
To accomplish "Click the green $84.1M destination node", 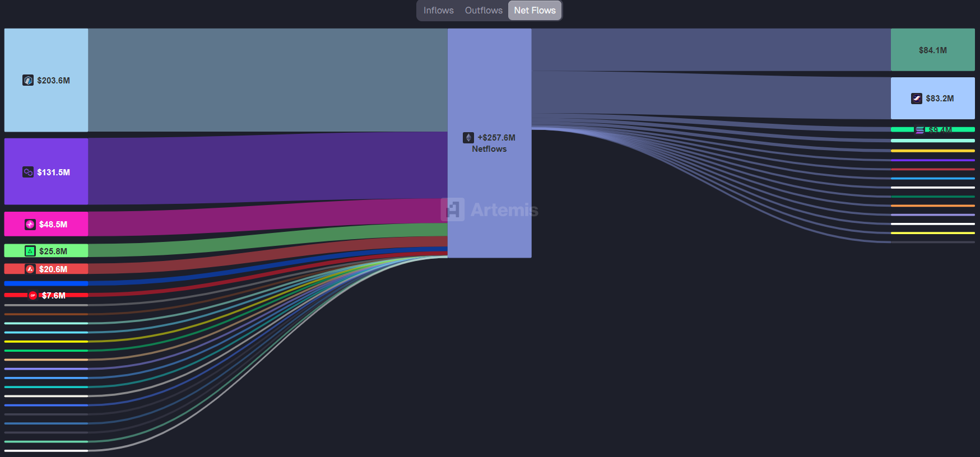I will (x=932, y=50).
